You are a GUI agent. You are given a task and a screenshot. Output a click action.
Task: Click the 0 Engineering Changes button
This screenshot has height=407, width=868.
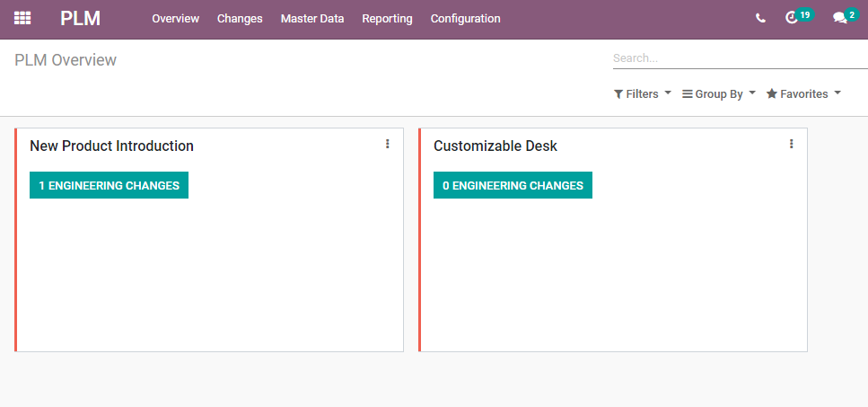pyautogui.click(x=513, y=185)
